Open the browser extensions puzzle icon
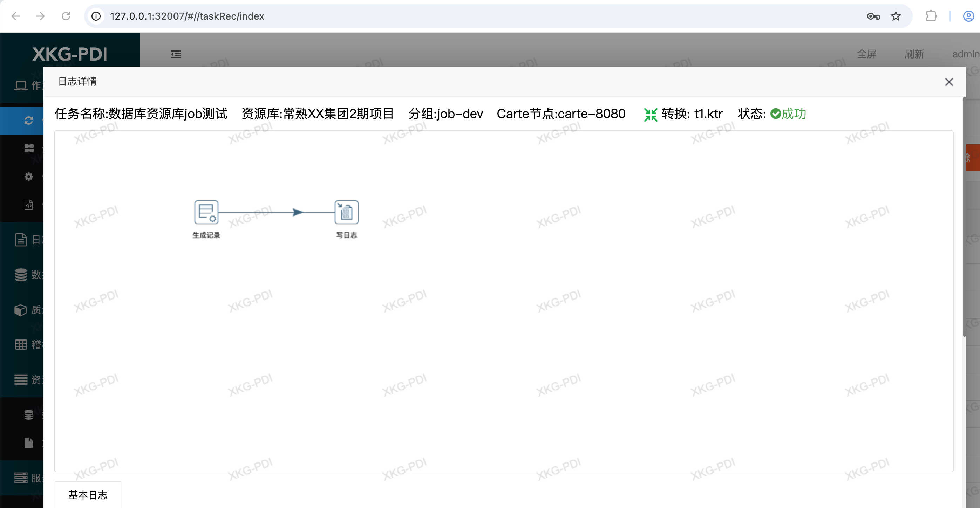 931,16
